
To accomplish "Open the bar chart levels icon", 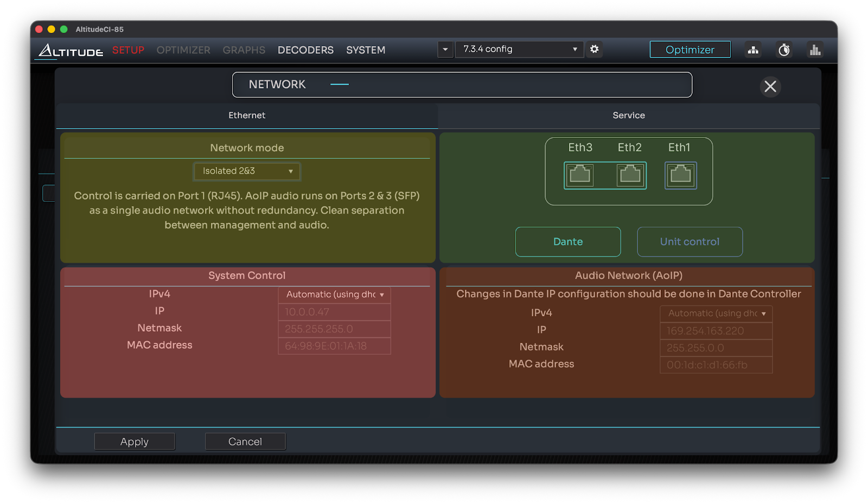I will (x=815, y=50).
